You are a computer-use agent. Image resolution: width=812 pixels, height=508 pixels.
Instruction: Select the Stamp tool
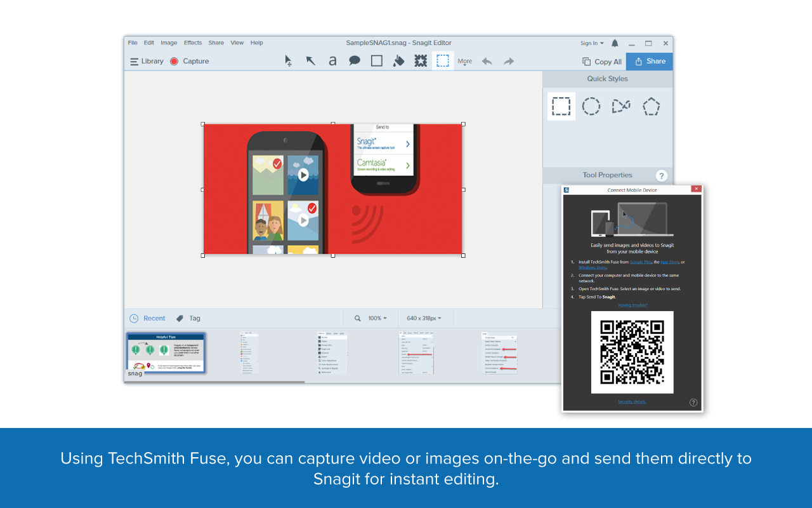click(420, 61)
